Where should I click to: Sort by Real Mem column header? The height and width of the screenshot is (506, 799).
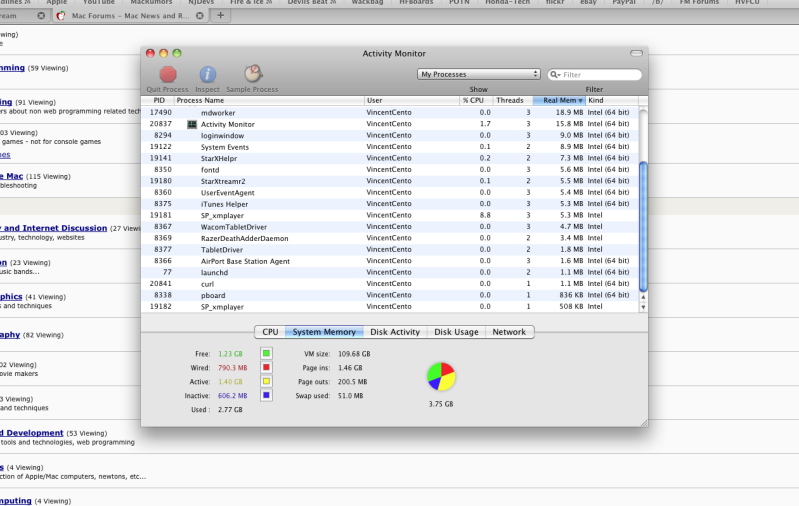pyautogui.click(x=559, y=100)
